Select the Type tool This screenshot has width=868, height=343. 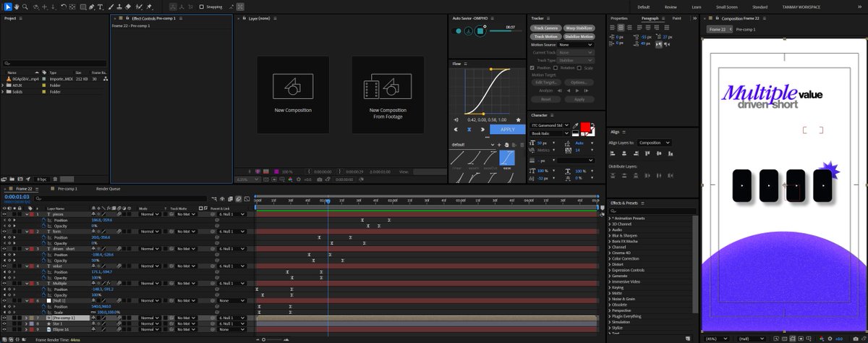100,7
